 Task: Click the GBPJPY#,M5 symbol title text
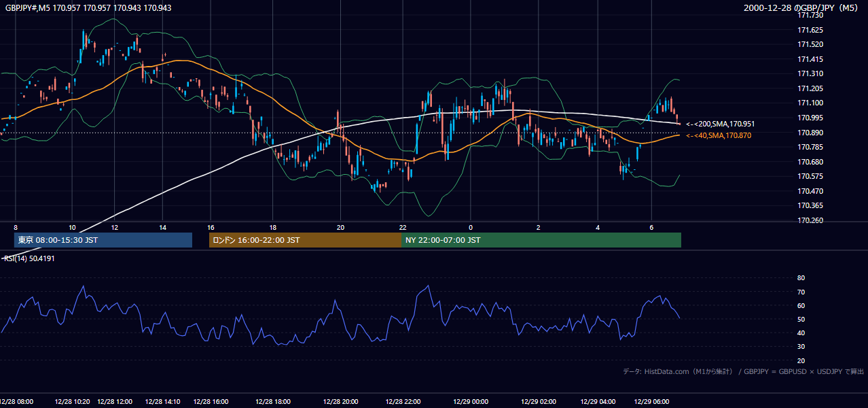click(x=88, y=8)
